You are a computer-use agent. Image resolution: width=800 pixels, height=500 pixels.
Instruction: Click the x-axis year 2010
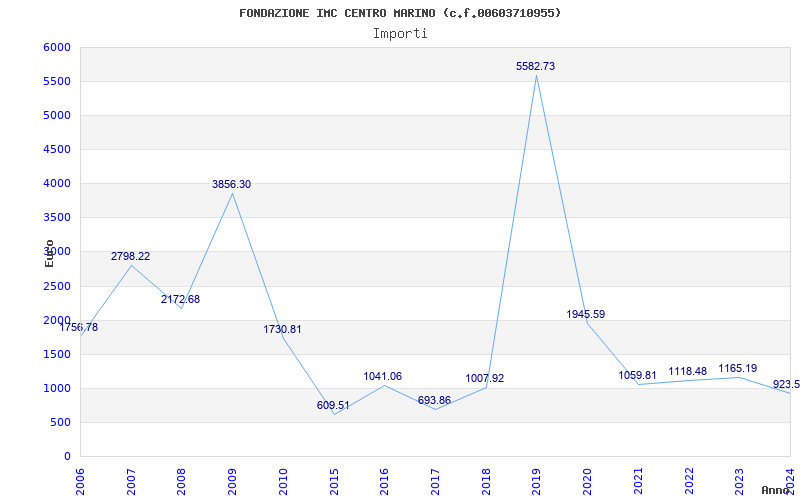tap(284, 482)
